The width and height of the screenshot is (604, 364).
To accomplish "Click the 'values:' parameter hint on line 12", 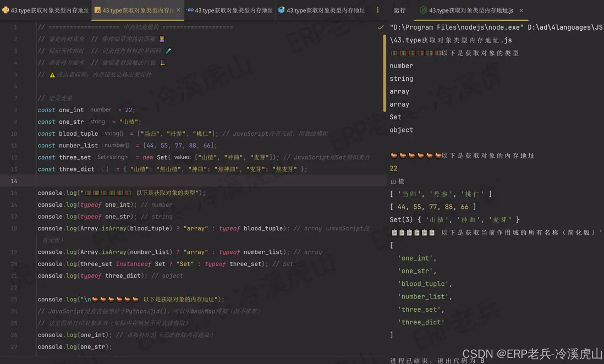I will 182,157.
